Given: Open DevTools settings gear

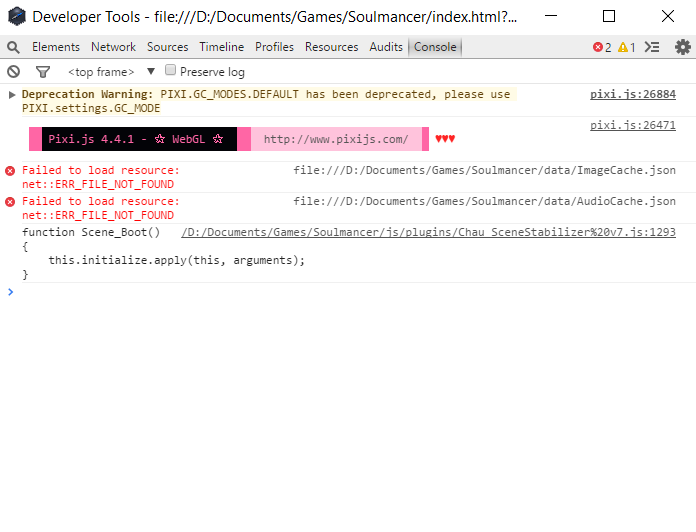Looking at the screenshot, I should pyautogui.click(x=683, y=47).
